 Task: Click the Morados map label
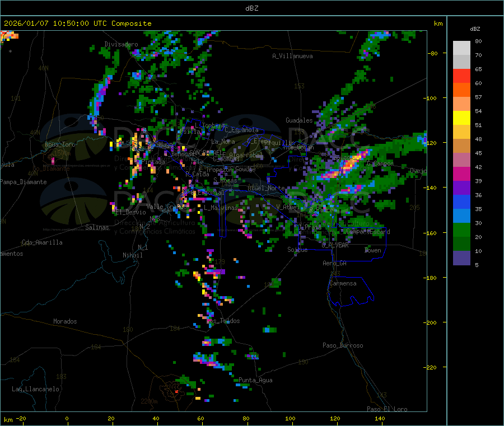coord(65,321)
